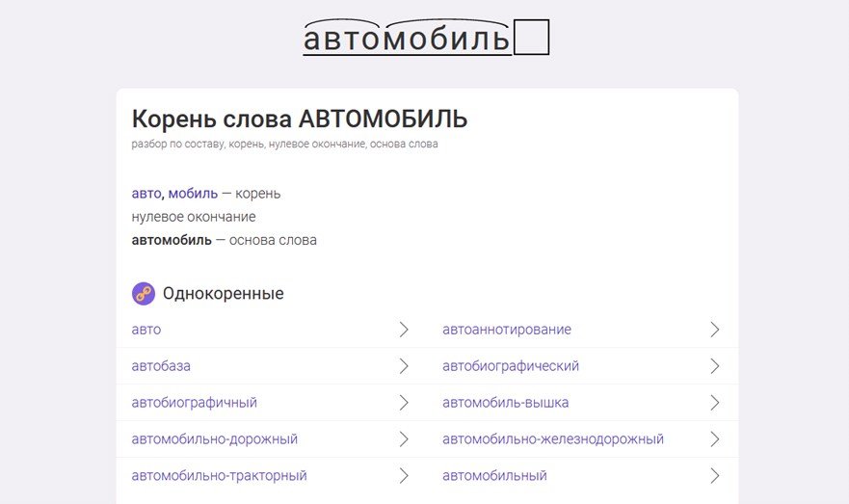The height and width of the screenshot is (504, 849).
Task: Click the chevron arrow next to автомобильно-железнодорожный
Action: coord(715,439)
